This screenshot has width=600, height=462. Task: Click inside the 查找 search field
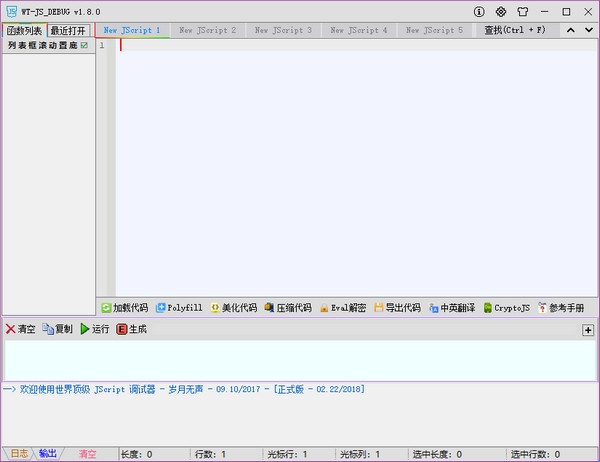[x=515, y=30]
